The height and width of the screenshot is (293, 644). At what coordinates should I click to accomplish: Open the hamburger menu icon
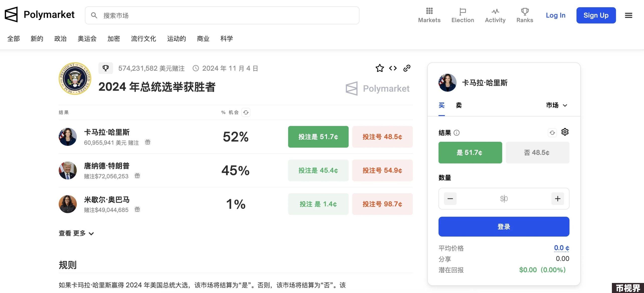click(628, 15)
